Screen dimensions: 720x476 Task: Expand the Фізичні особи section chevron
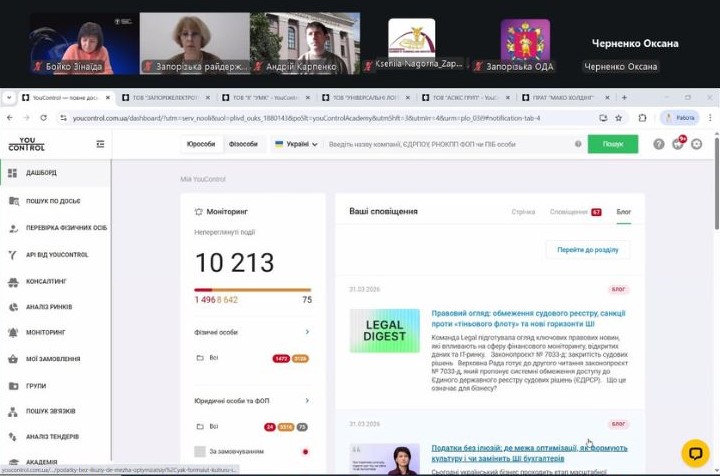[x=307, y=332]
